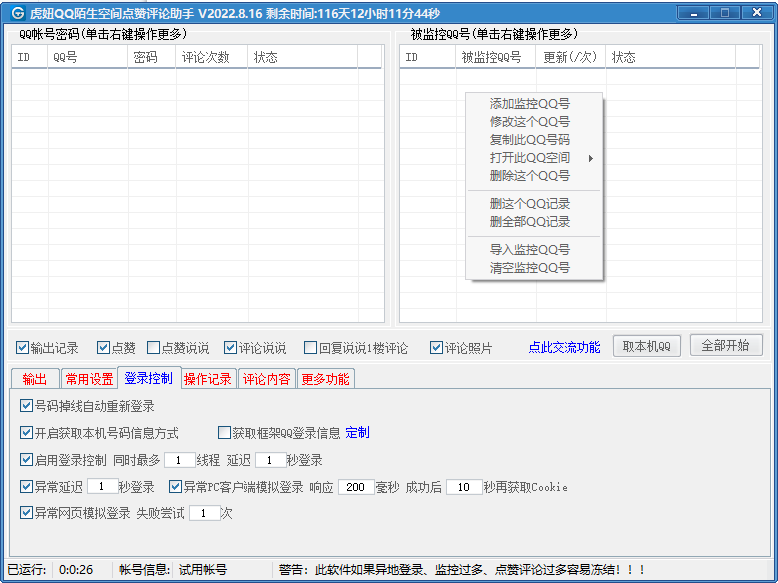Screen dimensions: 778x583
Task: Click the 失败尝试 count field
Action: pyautogui.click(x=204, y=513)
